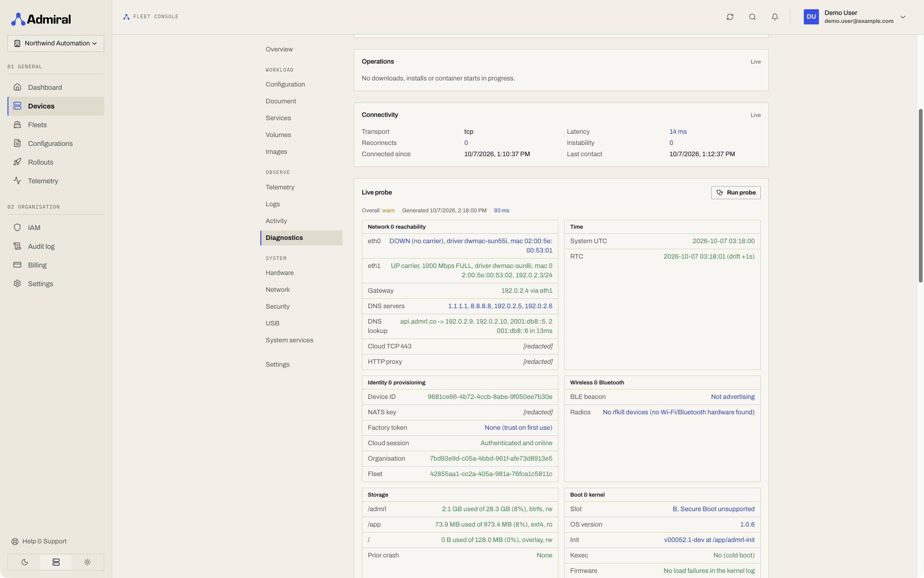The width and height of the screenshot is (924, 578).
Task: Click the Run probe button
Action: click(736, 193)
